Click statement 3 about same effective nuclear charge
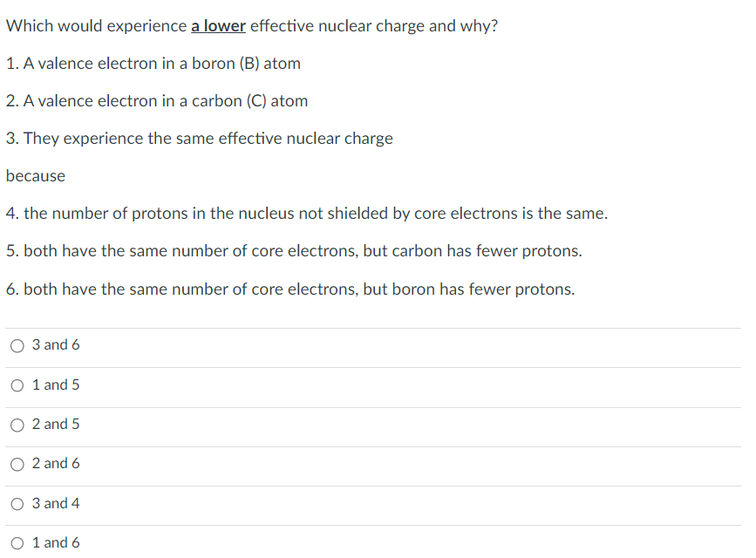The height and width of the screenshot is (558, 756). click(x=200, y=138)
